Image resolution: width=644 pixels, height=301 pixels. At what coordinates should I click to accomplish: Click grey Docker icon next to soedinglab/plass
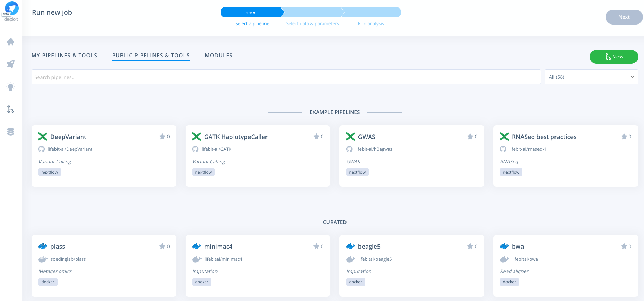(x=43, y=259)
